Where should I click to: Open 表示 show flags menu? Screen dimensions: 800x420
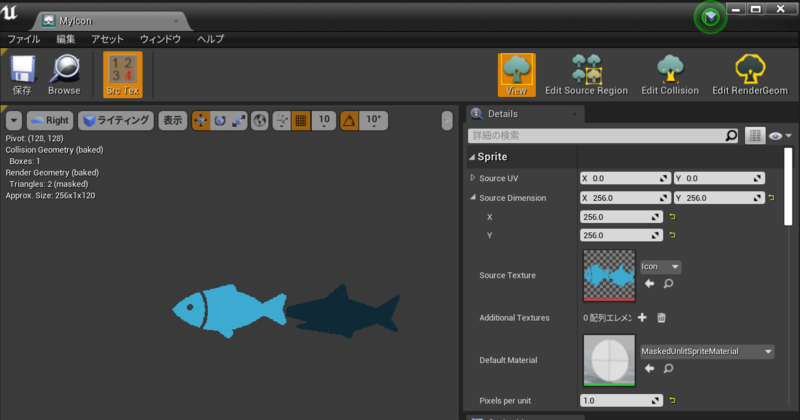click(172, 121)
